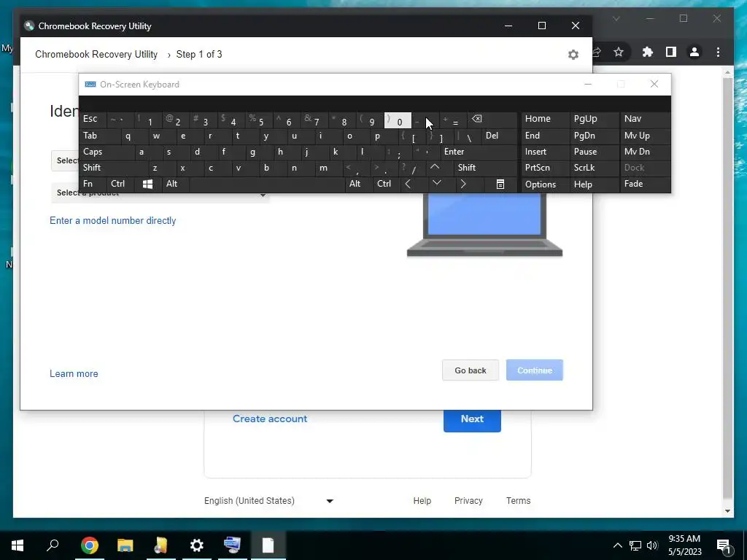Tap the left arrow key on keyboard

click(x=408, y=184)
